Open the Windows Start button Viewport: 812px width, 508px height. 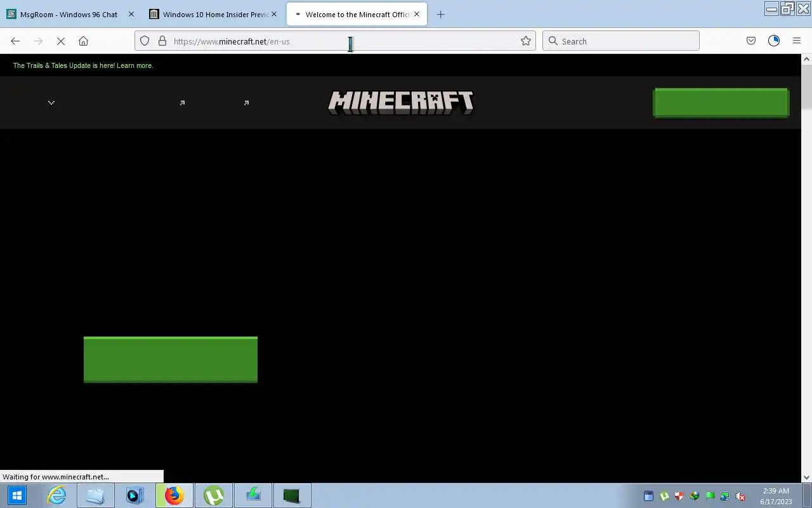(x=17, y=495)
